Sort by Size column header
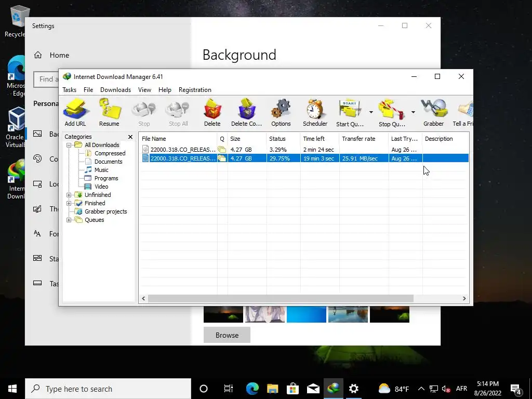Image resolution: width=532 pixels, height=399 pixels. 247,139
